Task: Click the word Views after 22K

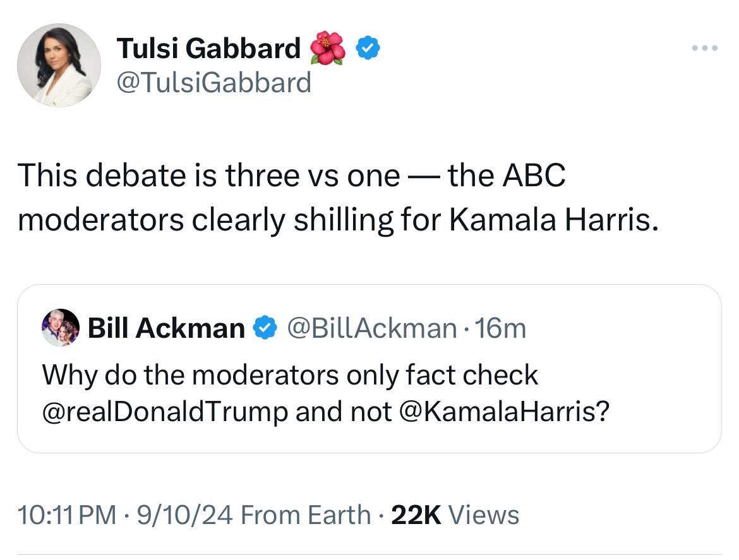Action: (483, 515)
